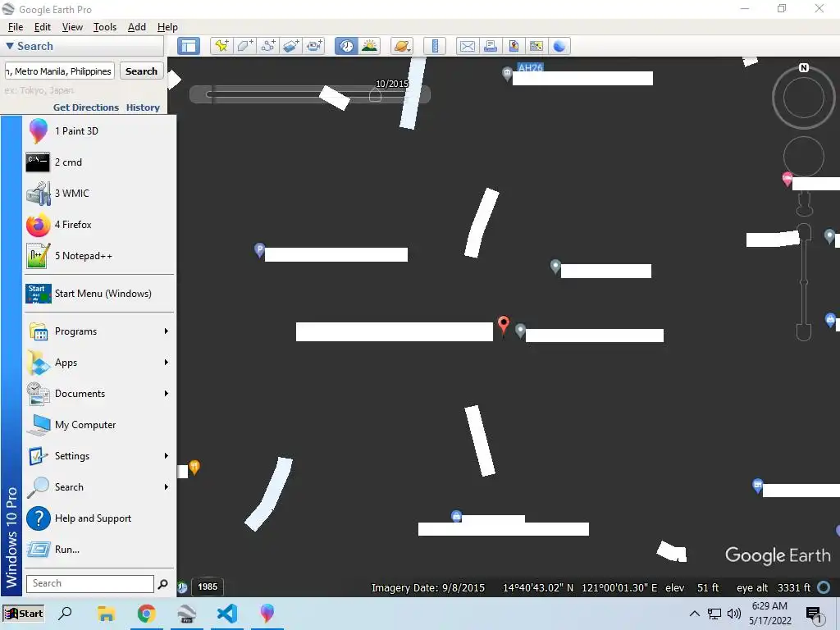Click the purple parking marker on map
This screenshot has width=840, height=630.
click(259, 249)
